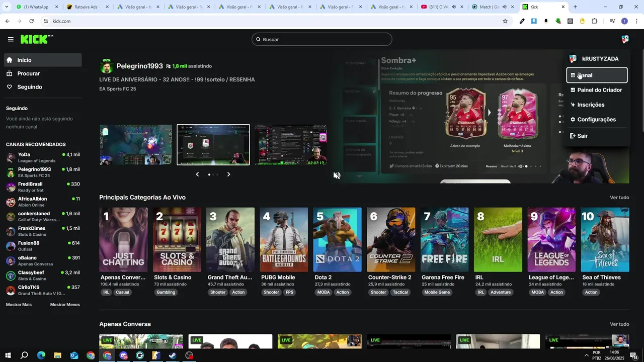The image size is (644, 362).
Task: Click Adventure tag under IRL card
Action: pos(501,292)
